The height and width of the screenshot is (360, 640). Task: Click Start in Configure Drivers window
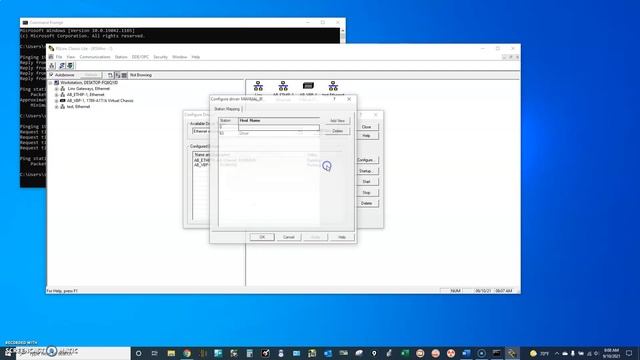[366, 182]
